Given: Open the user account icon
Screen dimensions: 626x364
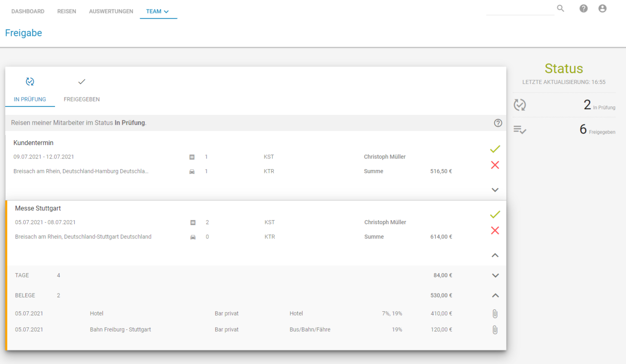Looking at the screenshot, I should (x=602, y=8).
